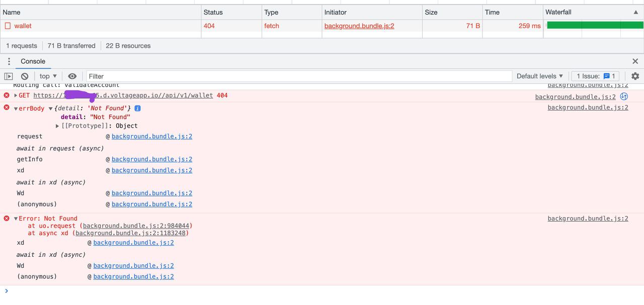
Task: Collapse the Error: Not Found stack trace
Action: click(15, 218)
